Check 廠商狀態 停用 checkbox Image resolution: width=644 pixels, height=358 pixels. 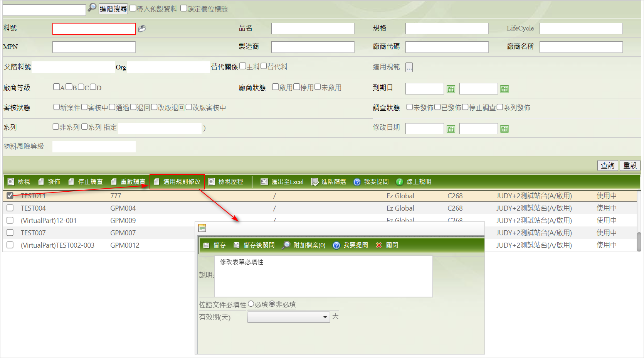[297, 87]
